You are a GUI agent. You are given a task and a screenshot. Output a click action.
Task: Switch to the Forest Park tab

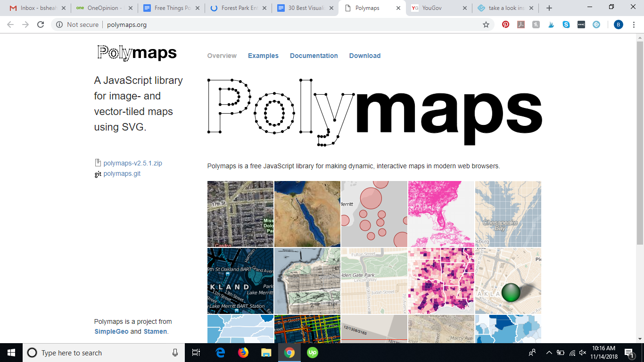pos(238,8)
